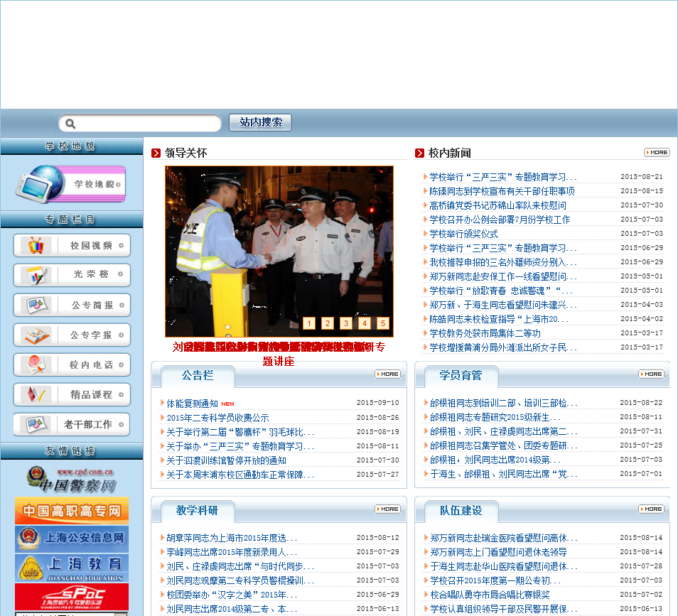Open 校合唱队勇夺市局合唱比赛银奖 article
This screenshot has height=616, width=678.
click(490, 595)
